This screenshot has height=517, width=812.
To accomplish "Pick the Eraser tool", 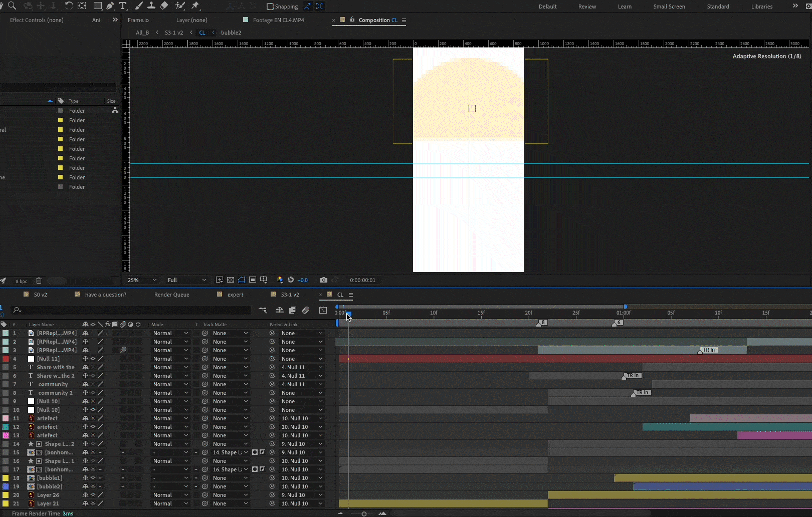I will (164, 6).
